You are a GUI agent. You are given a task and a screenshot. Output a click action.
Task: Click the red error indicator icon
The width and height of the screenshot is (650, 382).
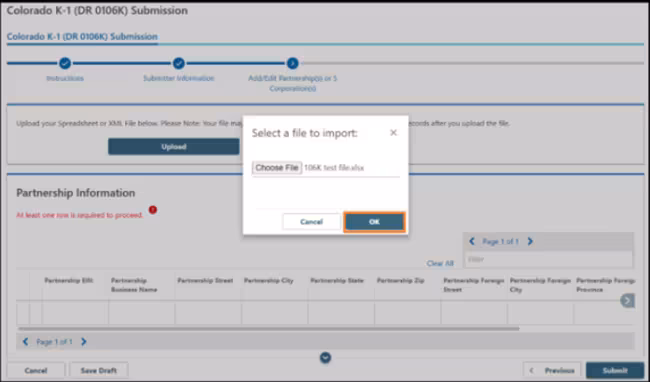153,210
